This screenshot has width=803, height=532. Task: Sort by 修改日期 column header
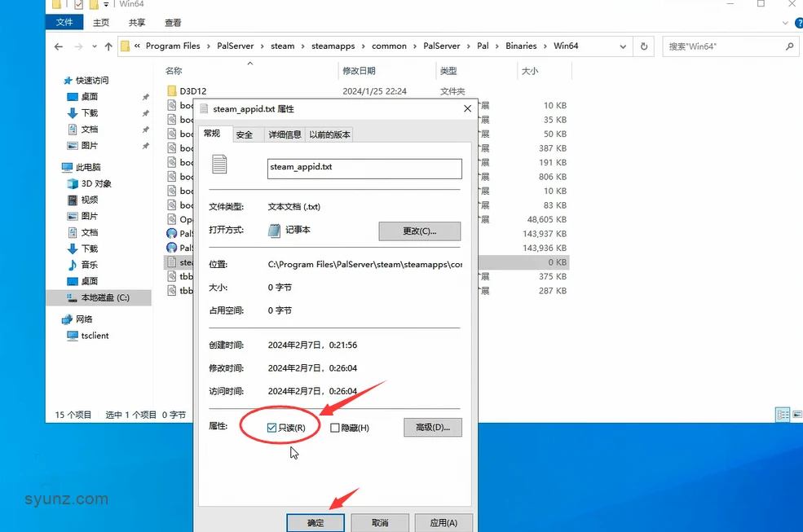pos(359,71)
